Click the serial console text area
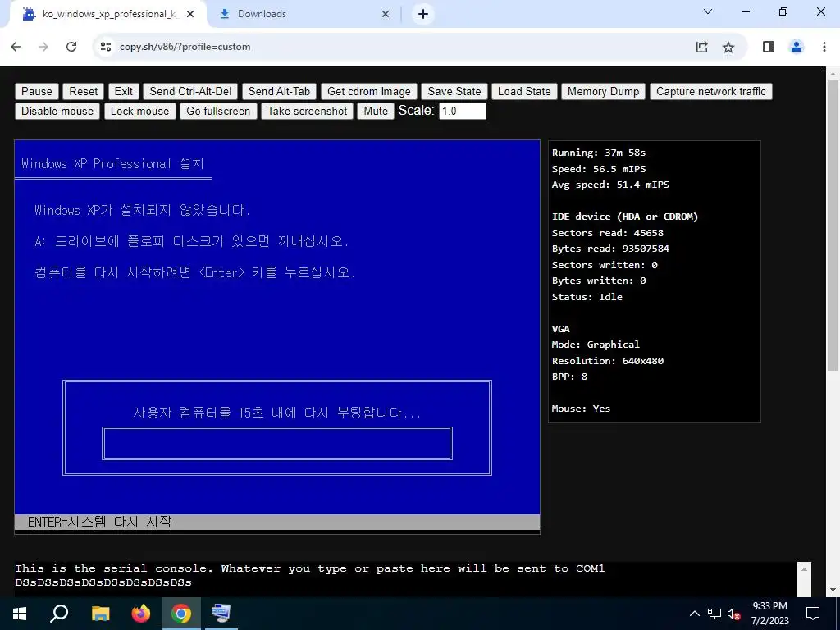 click(x=405, y=578)
